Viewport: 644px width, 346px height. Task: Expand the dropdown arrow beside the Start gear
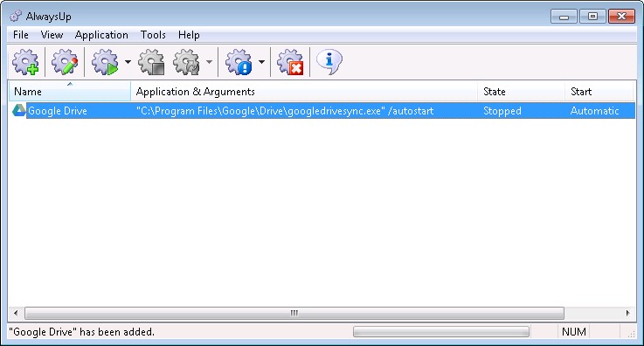(x=128, y=62)
